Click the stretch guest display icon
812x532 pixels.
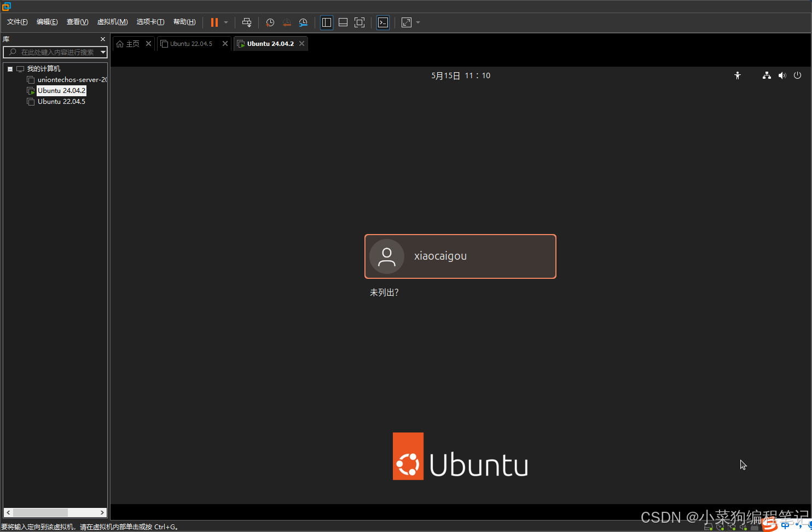pyautogui.click(x=407, y=22)
